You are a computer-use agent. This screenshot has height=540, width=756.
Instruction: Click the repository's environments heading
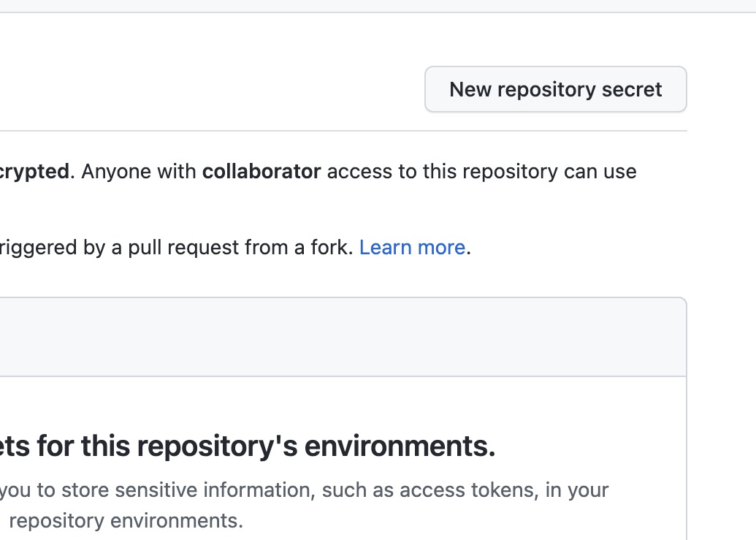(247, 446)
